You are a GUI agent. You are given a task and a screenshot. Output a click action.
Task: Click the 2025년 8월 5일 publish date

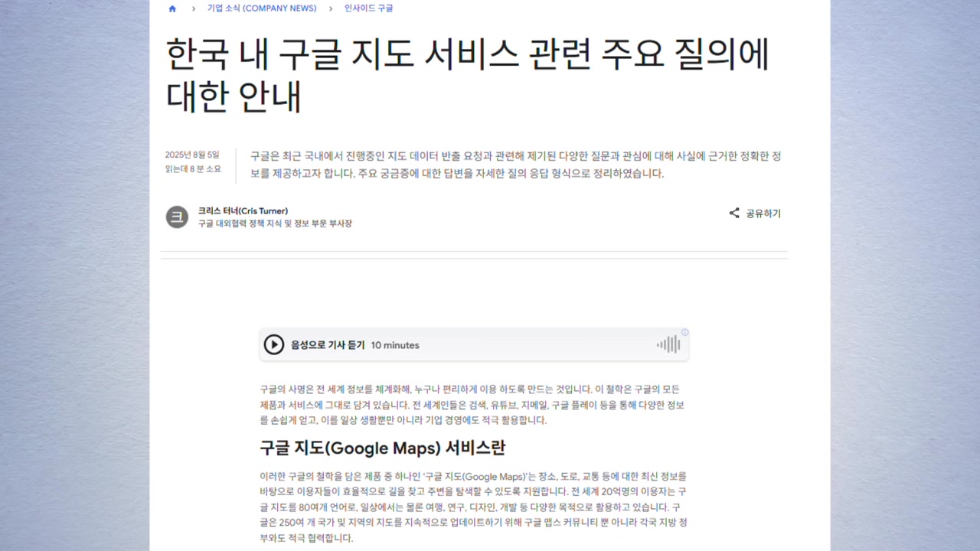click(192, 155)
